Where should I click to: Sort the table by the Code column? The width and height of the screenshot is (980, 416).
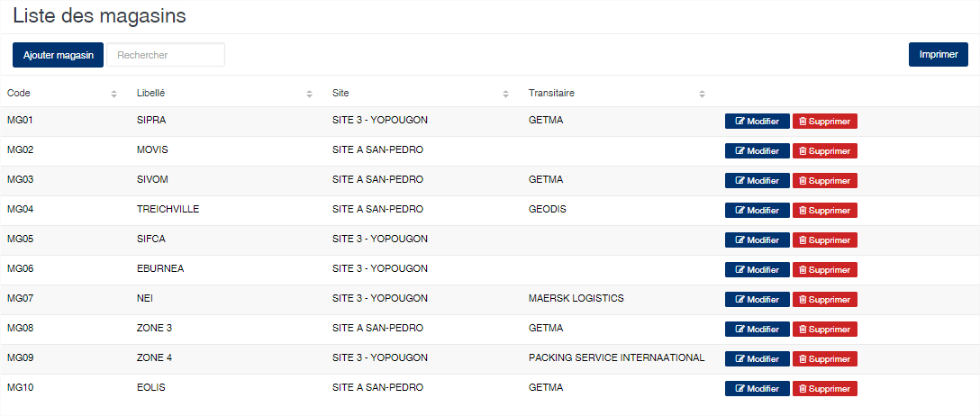tap(62, 93)
